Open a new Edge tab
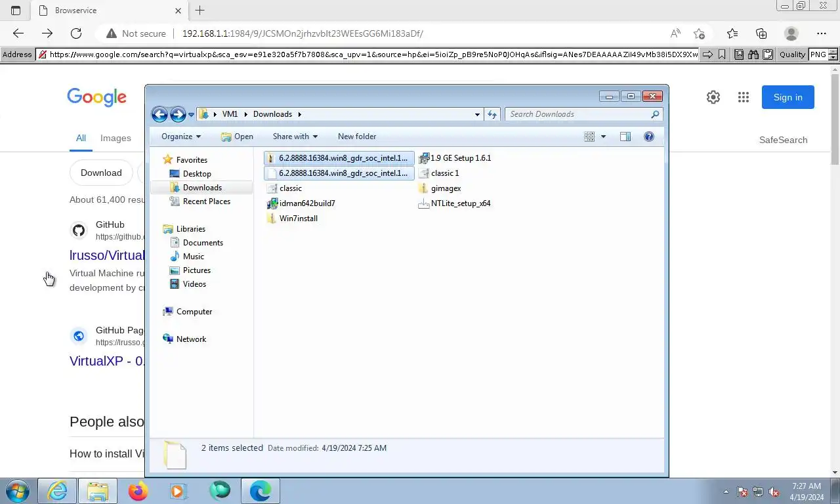The width and height of the screenshot is (840, 504). [200, 10]
